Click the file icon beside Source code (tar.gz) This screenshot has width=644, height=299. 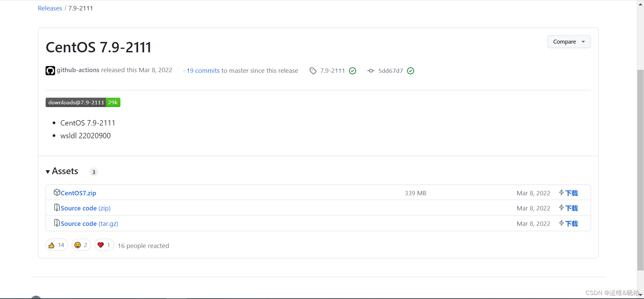pos(57,223)
